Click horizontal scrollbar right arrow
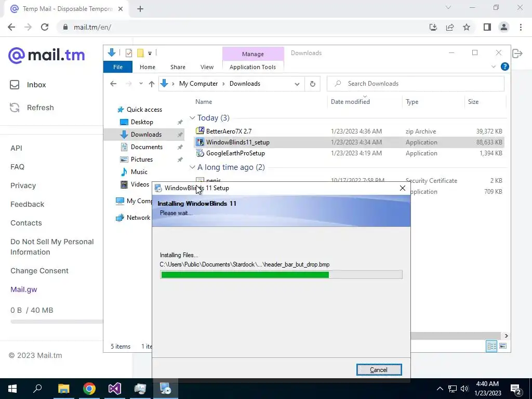 pyautogui.click(x=506, y=336)
